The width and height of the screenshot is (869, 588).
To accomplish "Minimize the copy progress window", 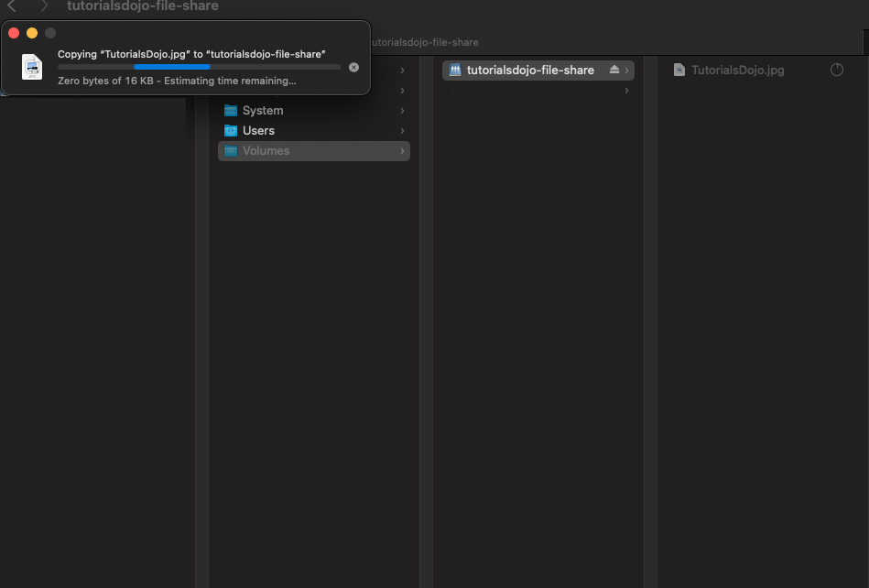I will click(32, 33).
